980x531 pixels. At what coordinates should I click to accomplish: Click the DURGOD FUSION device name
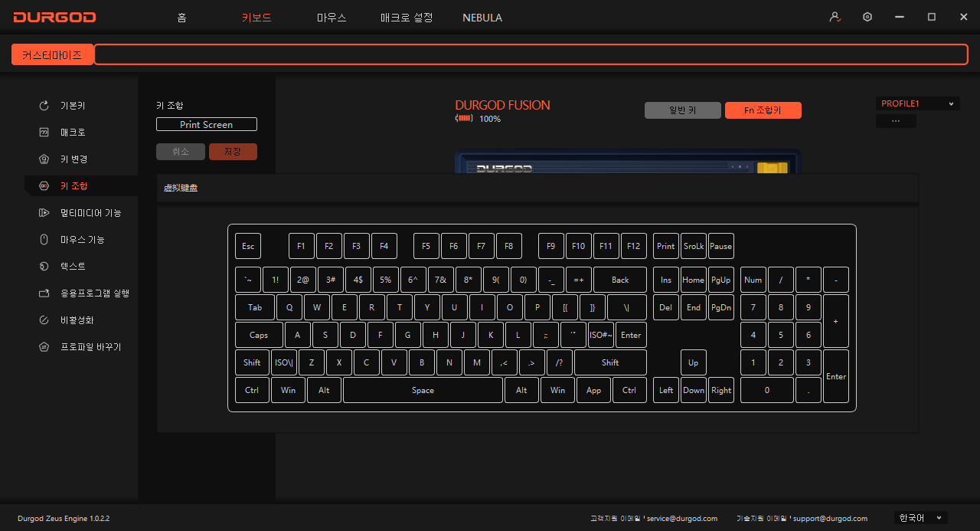[x=502, y=106]
